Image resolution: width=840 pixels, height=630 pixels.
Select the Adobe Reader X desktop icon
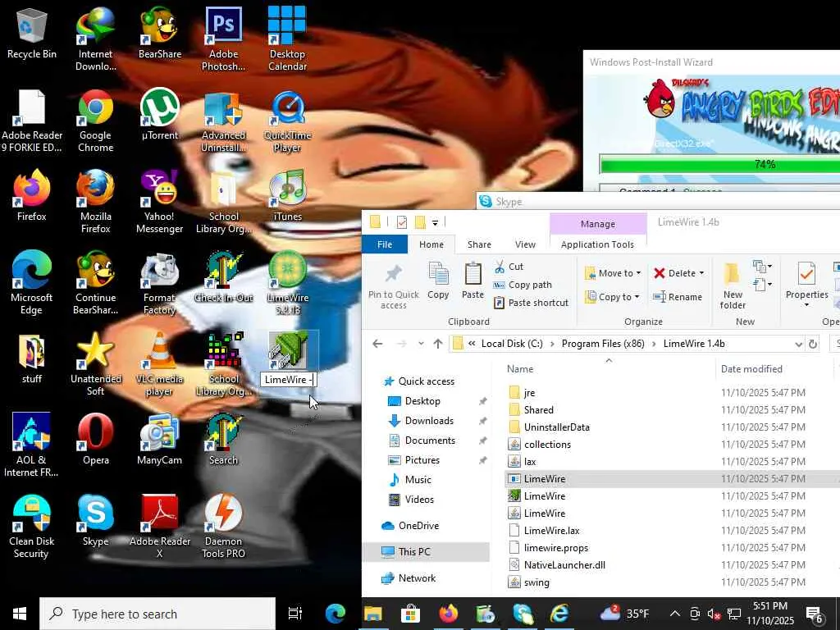coord(160,526)
